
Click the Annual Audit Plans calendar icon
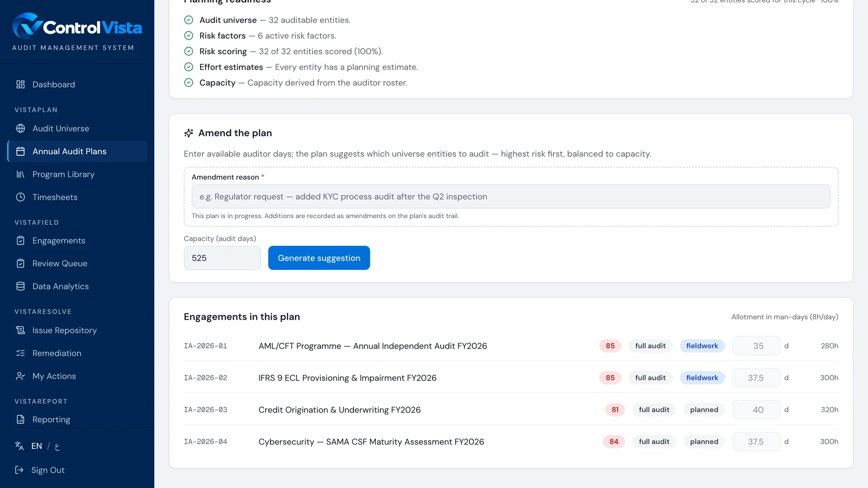coord(20,151)
